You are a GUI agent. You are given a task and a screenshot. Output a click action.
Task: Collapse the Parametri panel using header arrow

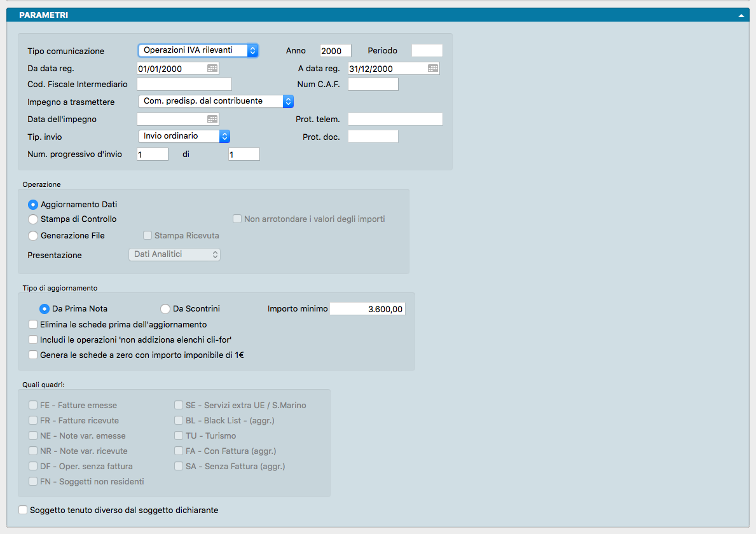(741, 15)
